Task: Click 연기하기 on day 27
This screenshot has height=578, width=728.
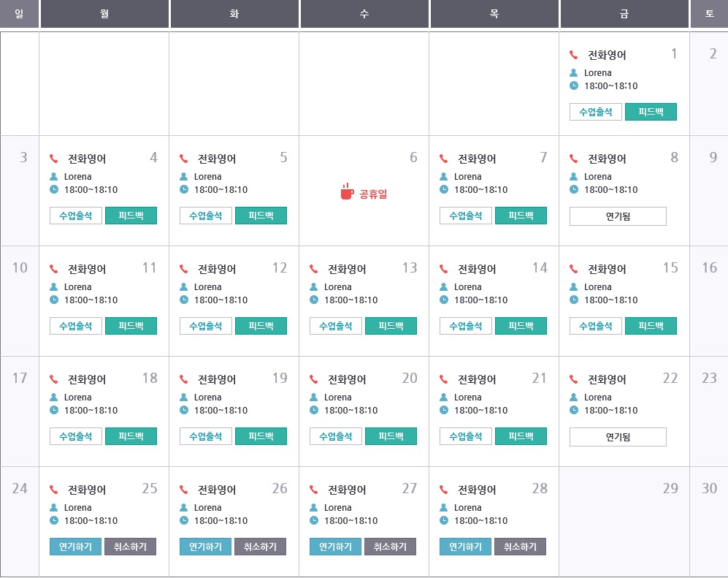Action: point(336,547)
